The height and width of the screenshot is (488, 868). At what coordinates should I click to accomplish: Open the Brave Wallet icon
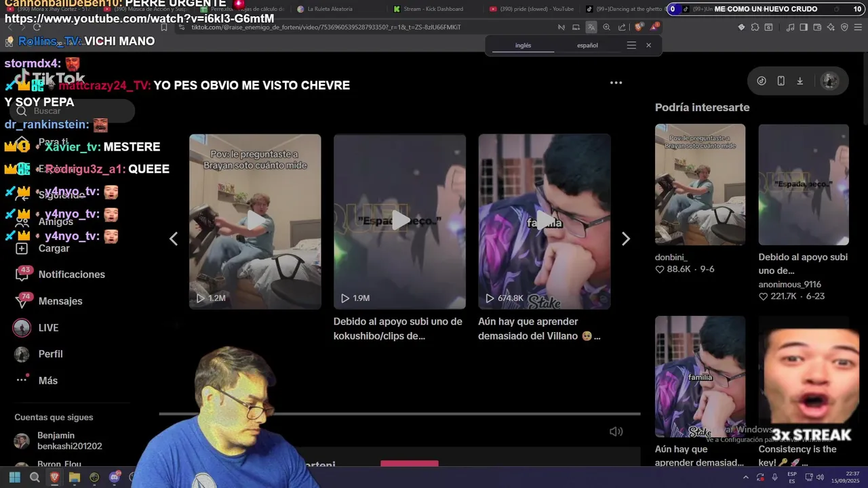(x=817, y=27)
